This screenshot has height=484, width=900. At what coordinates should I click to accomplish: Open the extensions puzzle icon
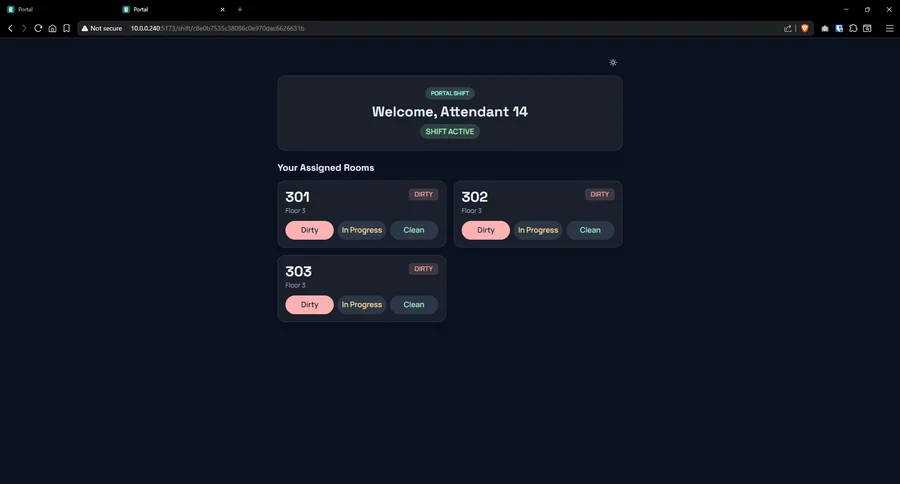[x=853, y=28]
